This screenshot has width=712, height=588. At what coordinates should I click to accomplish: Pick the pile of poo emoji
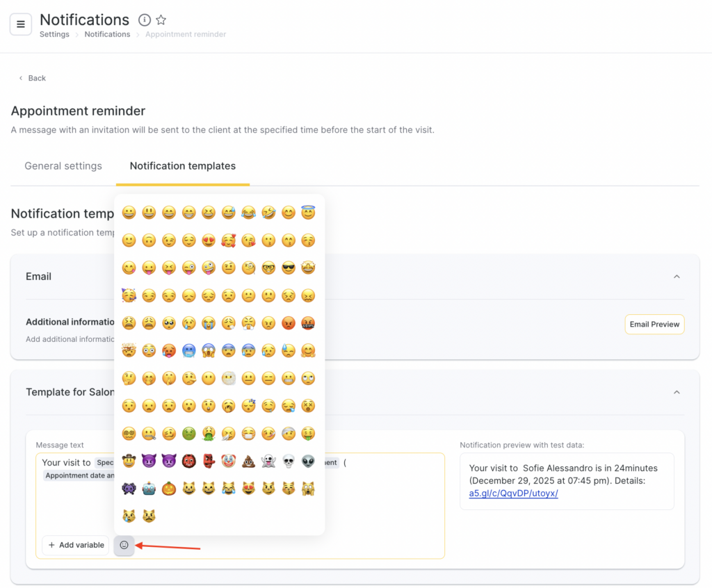coord(248,461)
